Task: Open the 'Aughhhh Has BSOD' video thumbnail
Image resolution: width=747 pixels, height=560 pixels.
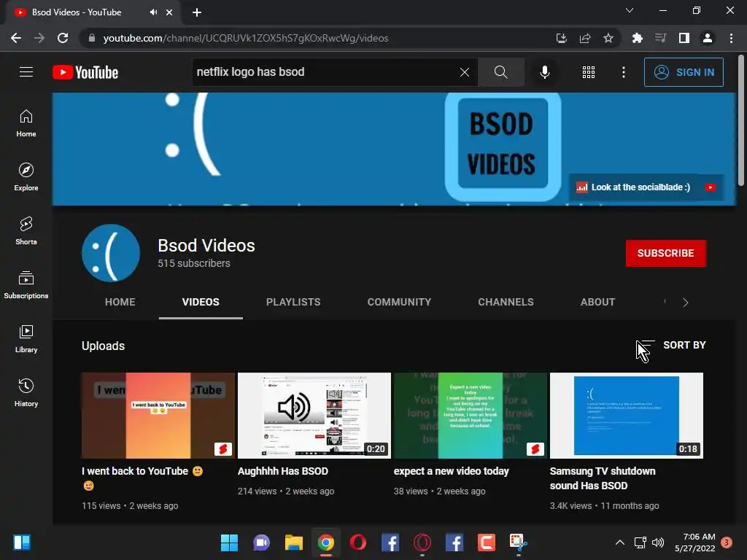Action: pyautogui.click(x=314, y=415)
